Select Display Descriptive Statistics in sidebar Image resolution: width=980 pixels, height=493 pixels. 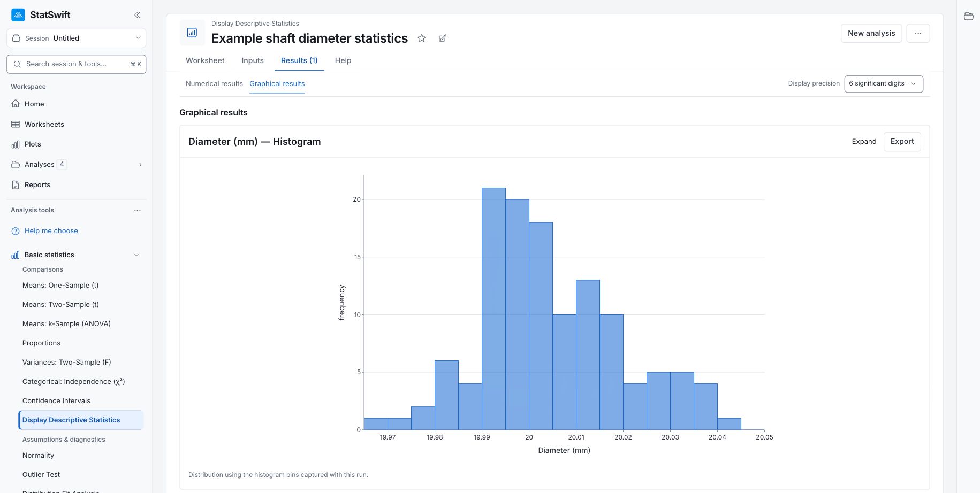[81, 420]
